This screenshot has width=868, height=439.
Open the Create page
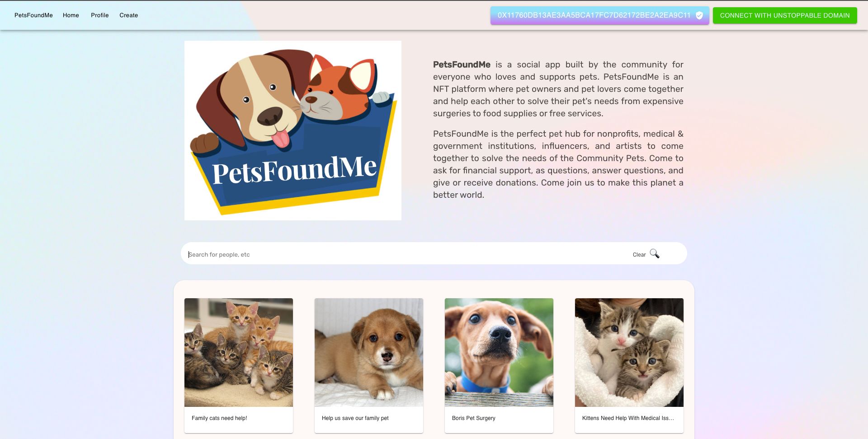(129, 15)
